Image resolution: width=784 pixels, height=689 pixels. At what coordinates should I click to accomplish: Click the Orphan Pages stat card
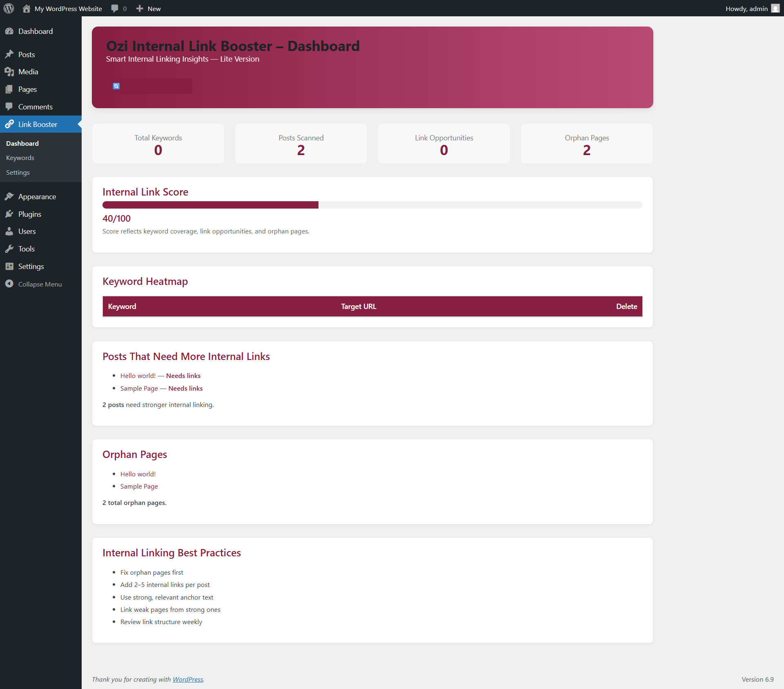tap(586, 144)
